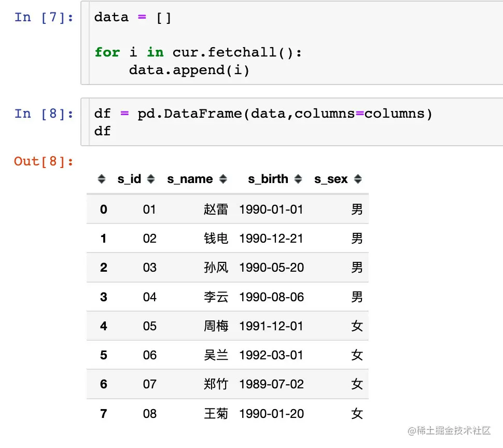
Task: Select the last row 王菊
Action: click(228, 413)
